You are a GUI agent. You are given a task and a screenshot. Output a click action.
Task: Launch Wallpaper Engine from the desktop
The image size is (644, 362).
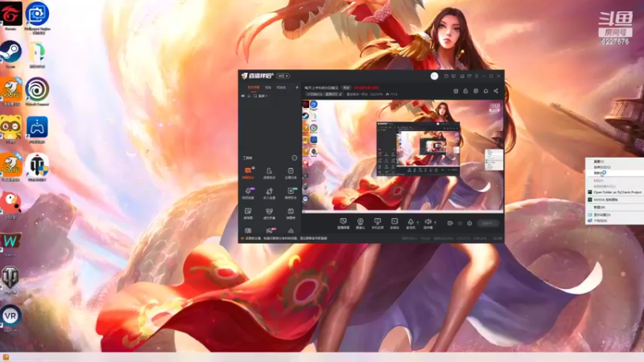[x=37, y=16]
